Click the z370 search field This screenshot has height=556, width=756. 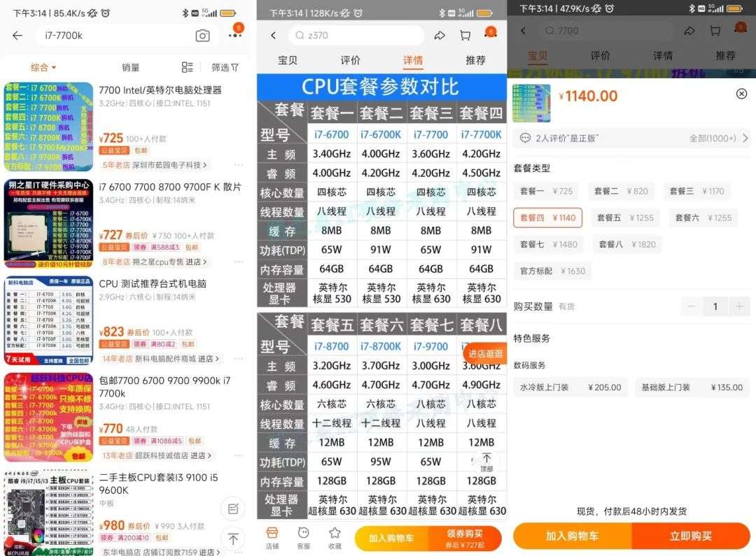(x=356, y=35)
